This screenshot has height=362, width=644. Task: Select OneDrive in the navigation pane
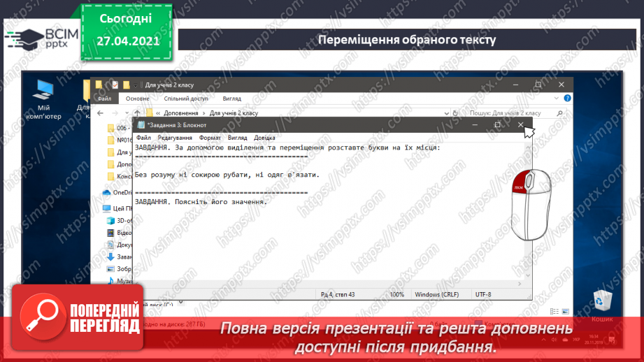click(x=117, y=192)
